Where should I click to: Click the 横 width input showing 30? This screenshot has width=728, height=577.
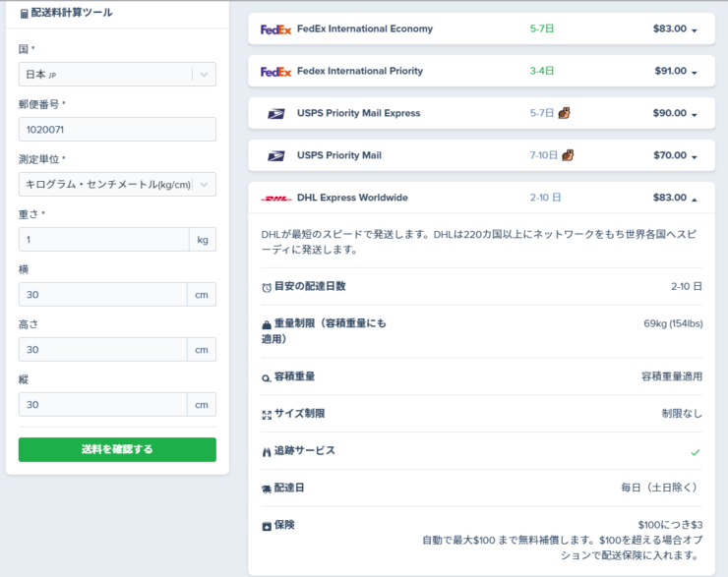pos(103,295)
